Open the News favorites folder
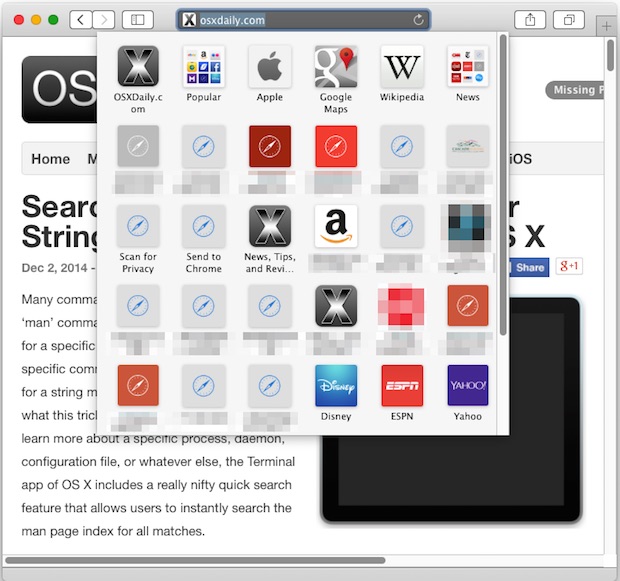Screen dimensions: 620x581 pyautogui.click(x=467, y=74)
